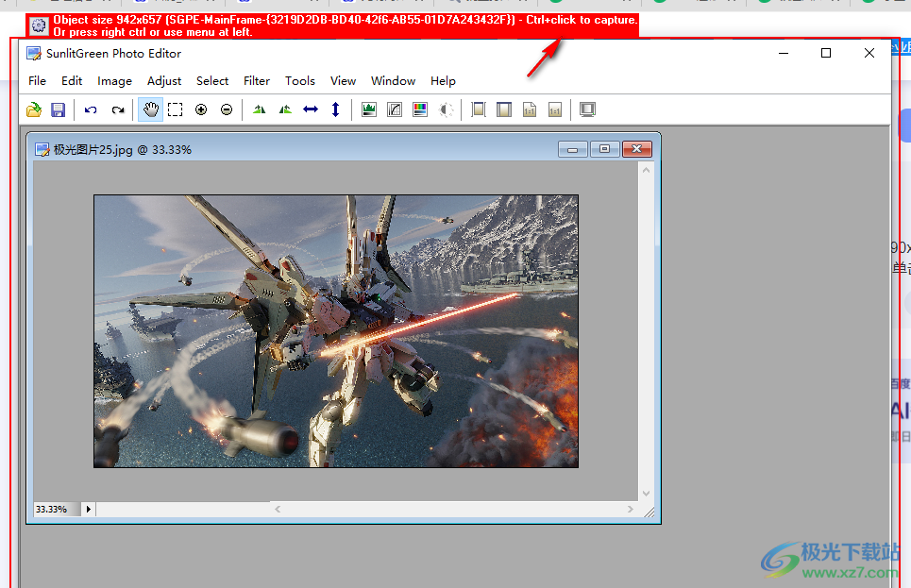Click the document icon beside 极光图片25.jpg
Viewport: 911px width, 588px height.
(42, 150)
